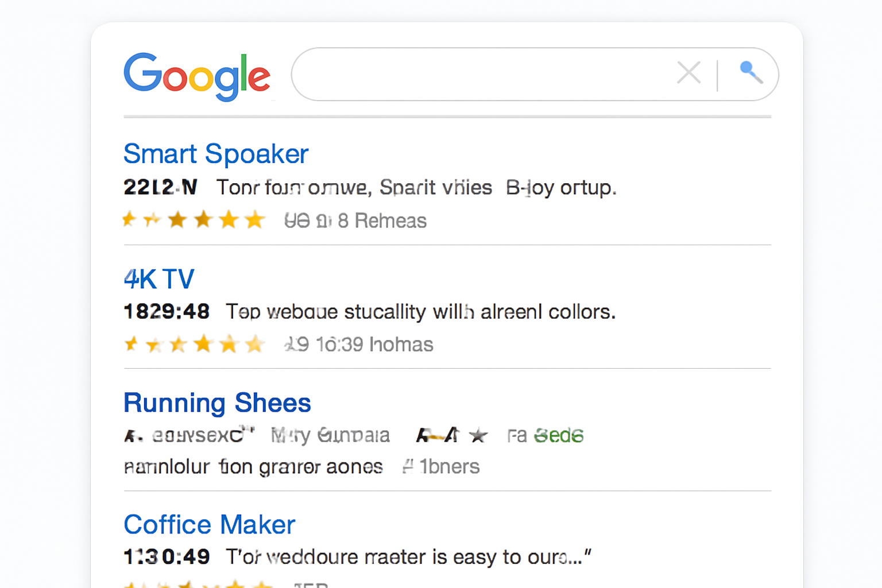Click the bold '1829:48' text
Image resolution: width=882 pixels, height=588 pixels.
point(167,312)
